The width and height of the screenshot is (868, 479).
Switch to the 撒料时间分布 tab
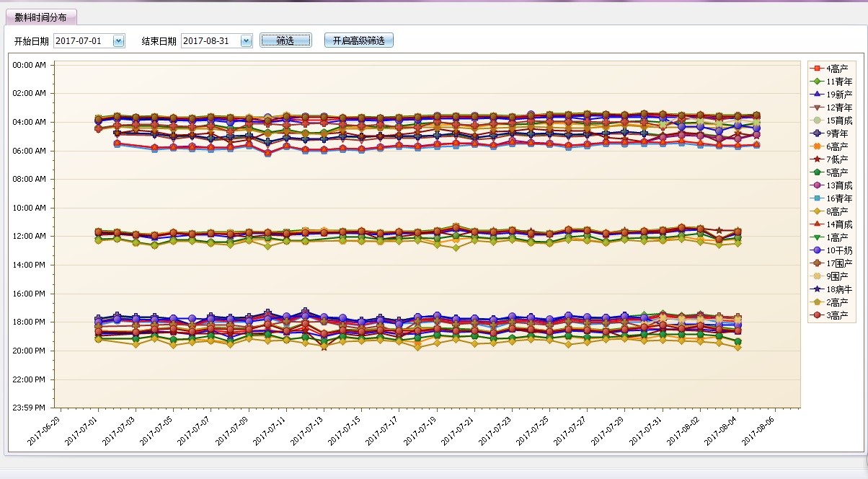pyautogui.click(x=40, y=17)
